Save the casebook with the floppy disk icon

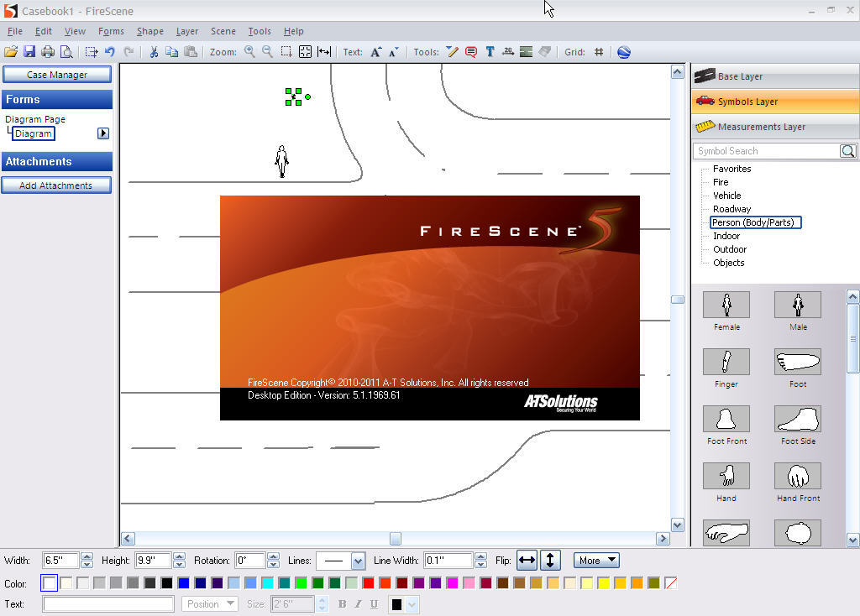pos(29,52)
